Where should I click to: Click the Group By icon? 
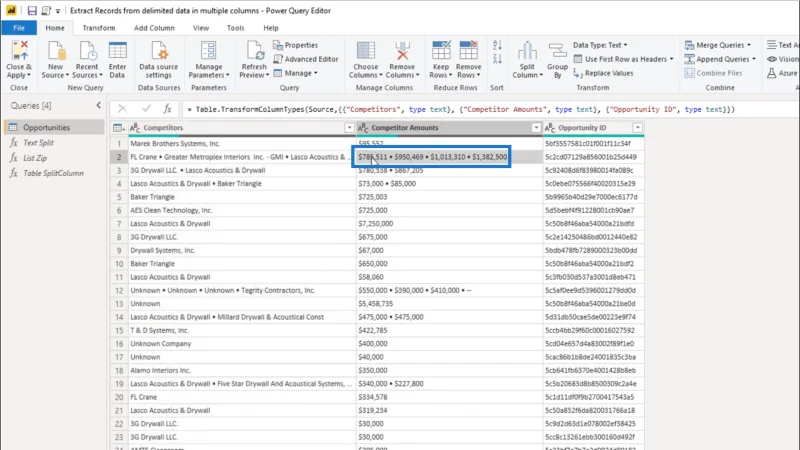(557, 51)
